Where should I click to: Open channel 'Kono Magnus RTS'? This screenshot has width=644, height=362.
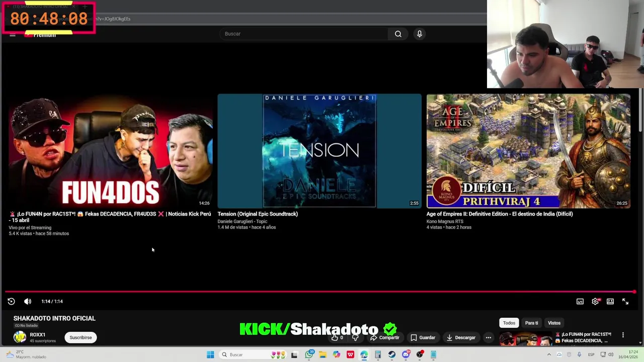[x=445, y=221]
